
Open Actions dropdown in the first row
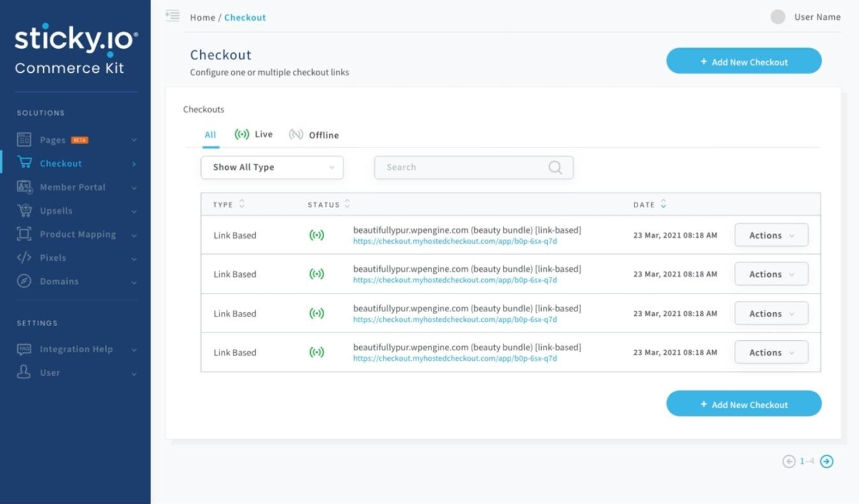click(771, 235)
